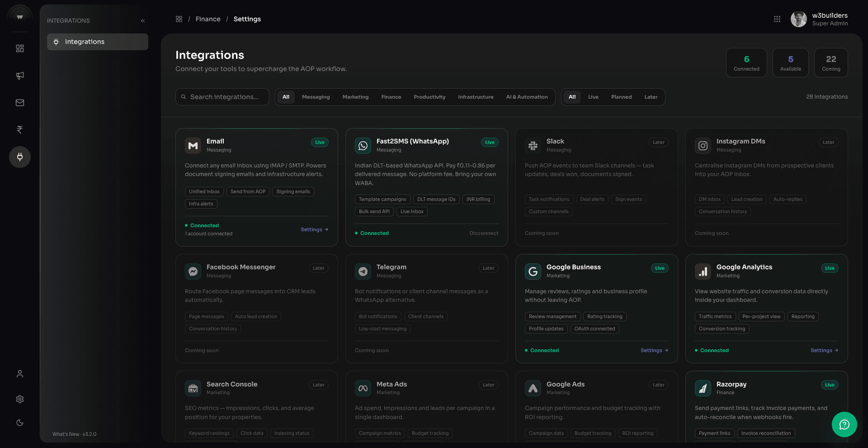Toggle dark mode moon icon
Screen dimensions: 868x448
coord(20,423)
